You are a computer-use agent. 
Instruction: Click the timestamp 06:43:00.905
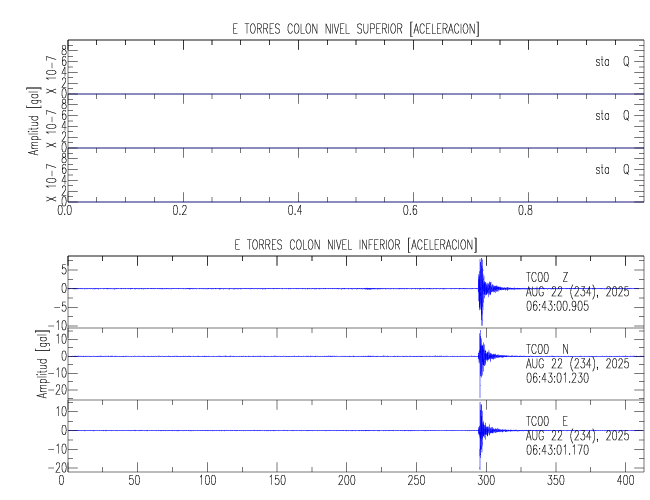(x=565, y=308)
